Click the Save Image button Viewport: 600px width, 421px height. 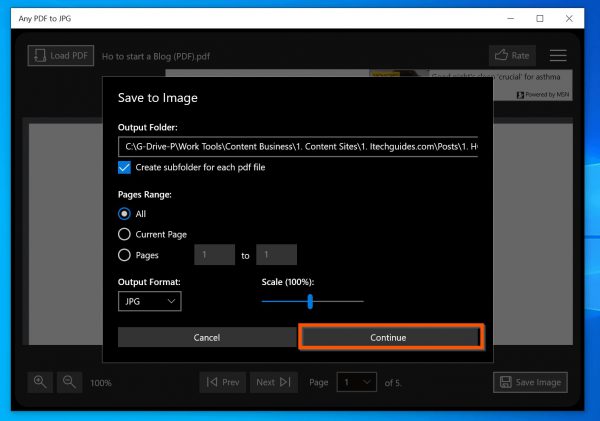[x=530, y=382]
